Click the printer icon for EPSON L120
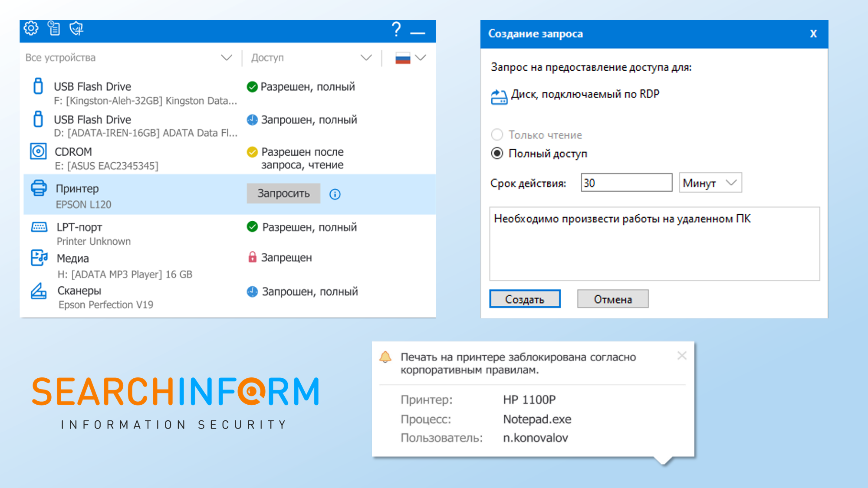This screenshot has width=868, height=488. [39, 188]
